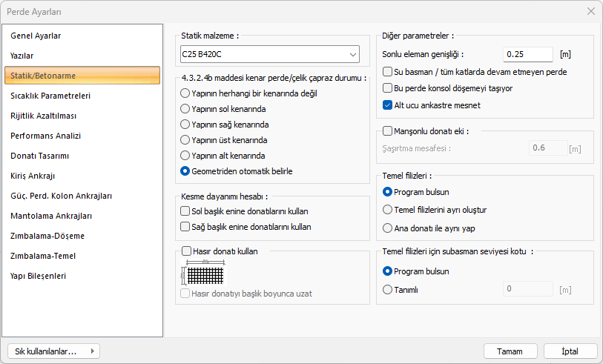Close the Perde Ayarları dialog window

click(x=590, y=11)
